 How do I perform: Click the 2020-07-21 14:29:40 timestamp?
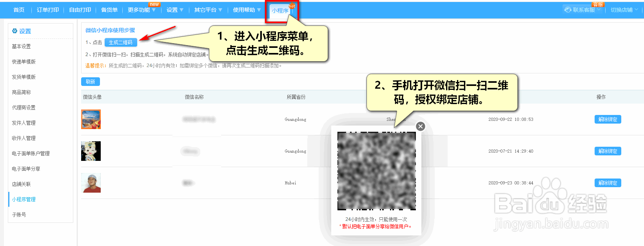[x=511, y=151]
